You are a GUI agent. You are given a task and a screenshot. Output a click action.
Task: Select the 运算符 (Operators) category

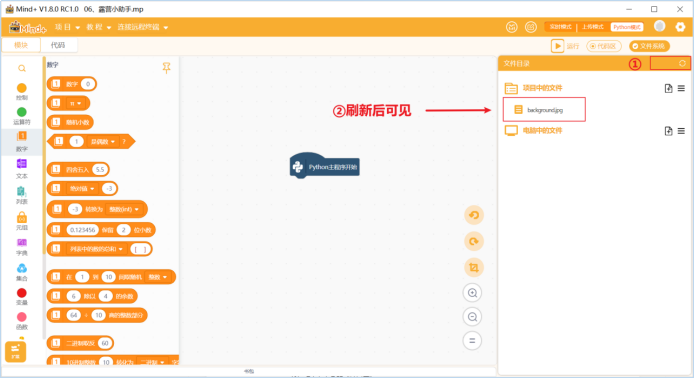click(x=22, y=116)
